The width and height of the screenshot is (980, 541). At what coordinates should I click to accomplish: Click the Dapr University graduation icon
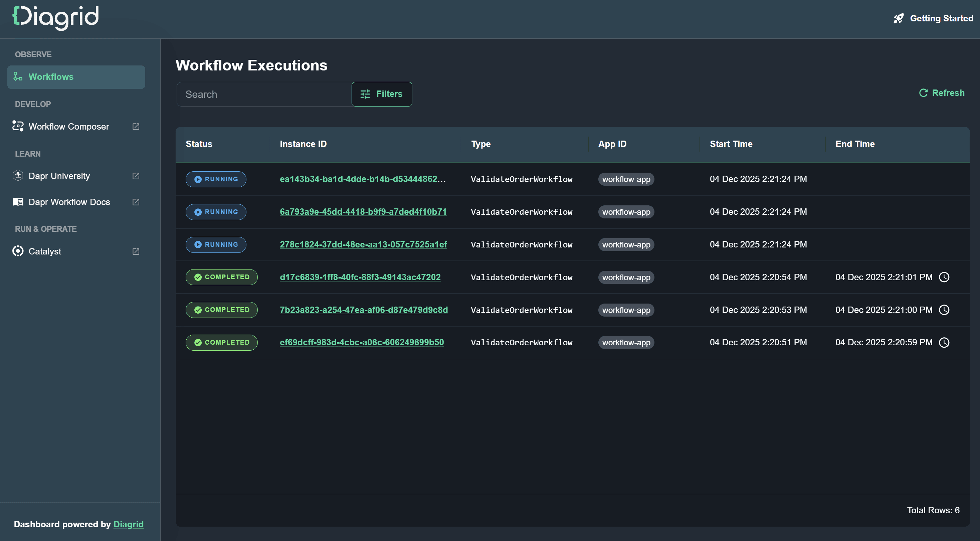coord(17,175)
